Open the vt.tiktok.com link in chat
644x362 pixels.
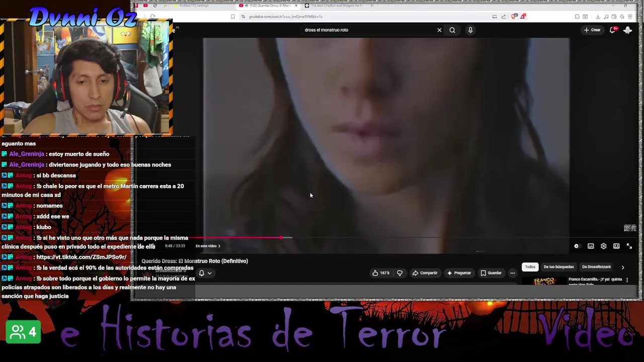point(81,257)
